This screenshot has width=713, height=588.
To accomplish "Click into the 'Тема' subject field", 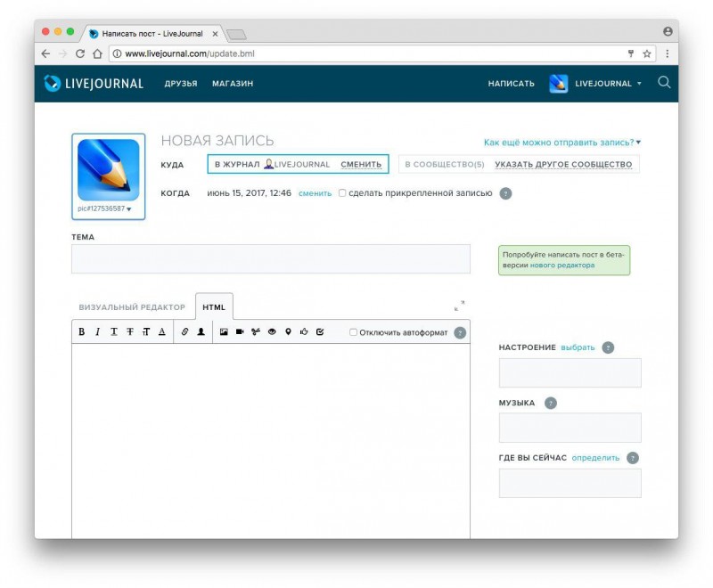I will 271,259.
